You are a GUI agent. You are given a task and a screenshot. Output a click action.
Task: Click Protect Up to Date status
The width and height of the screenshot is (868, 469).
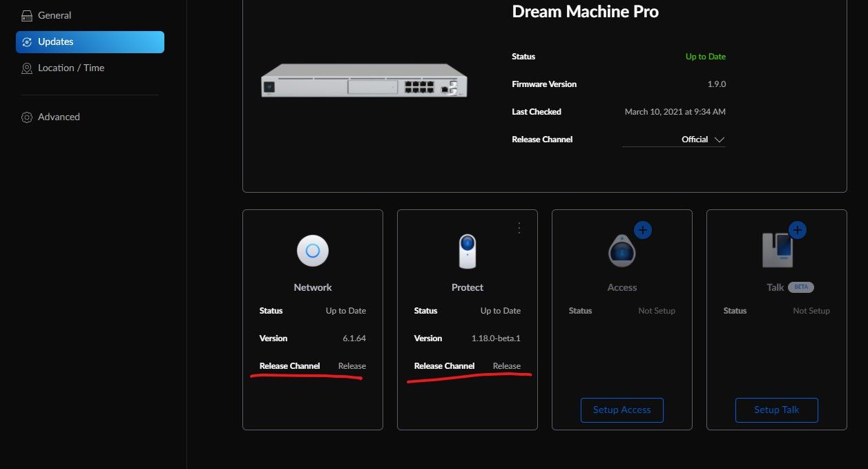click(x=501, y=311)
